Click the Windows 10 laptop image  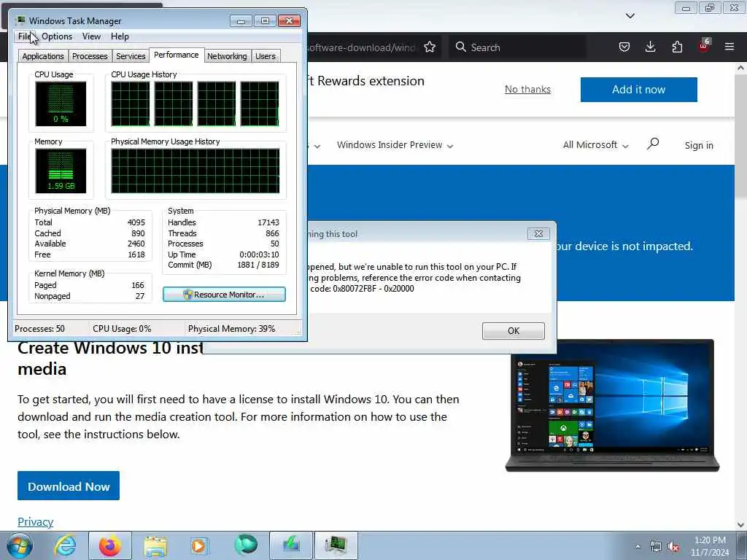pyautogui.click(x=612, y=405)
